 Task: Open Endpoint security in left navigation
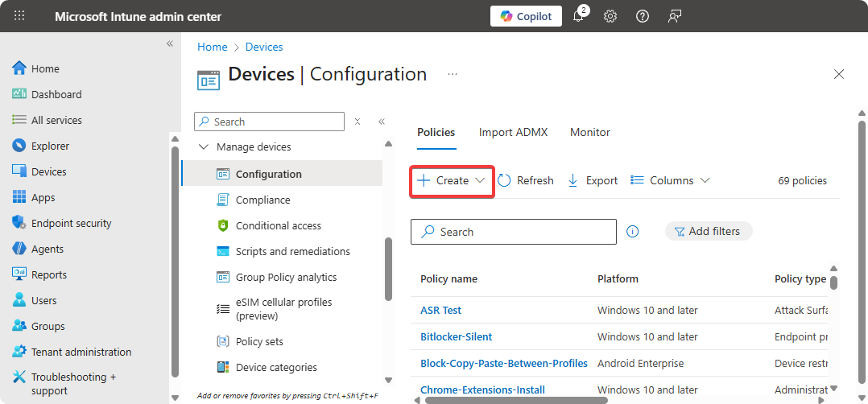71,223
